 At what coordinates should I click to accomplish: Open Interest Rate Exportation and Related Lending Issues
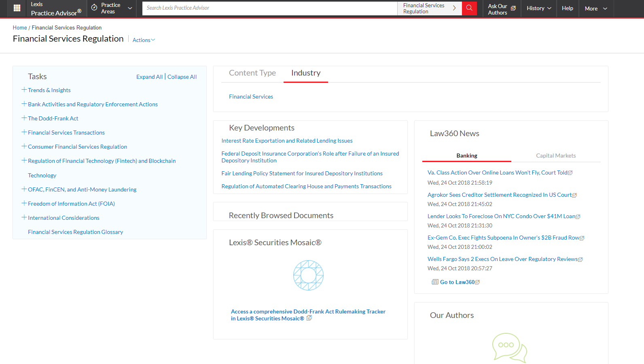(x=287, y=141)
